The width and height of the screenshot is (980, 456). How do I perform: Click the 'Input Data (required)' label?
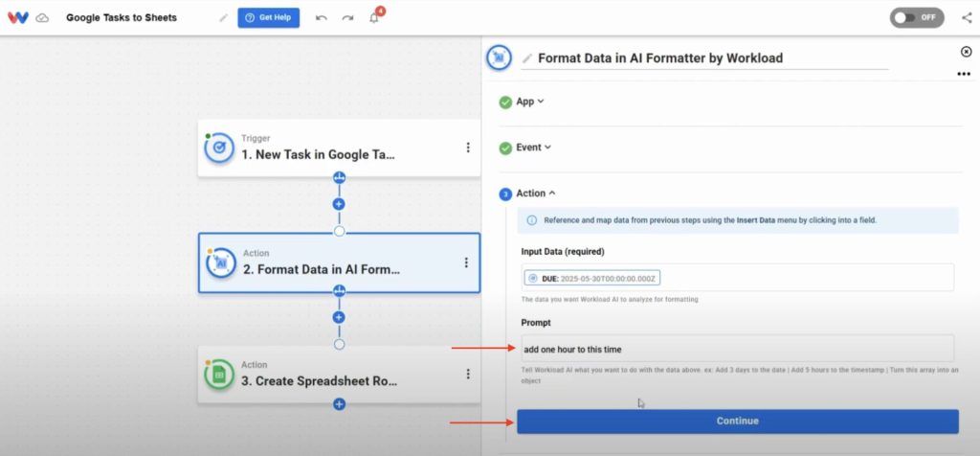point(563,251)
